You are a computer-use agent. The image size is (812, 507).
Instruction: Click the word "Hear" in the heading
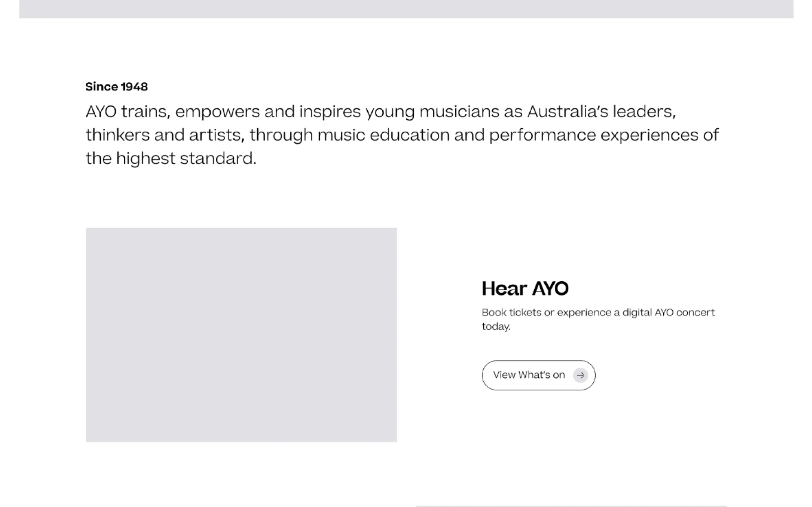(504, 288)
